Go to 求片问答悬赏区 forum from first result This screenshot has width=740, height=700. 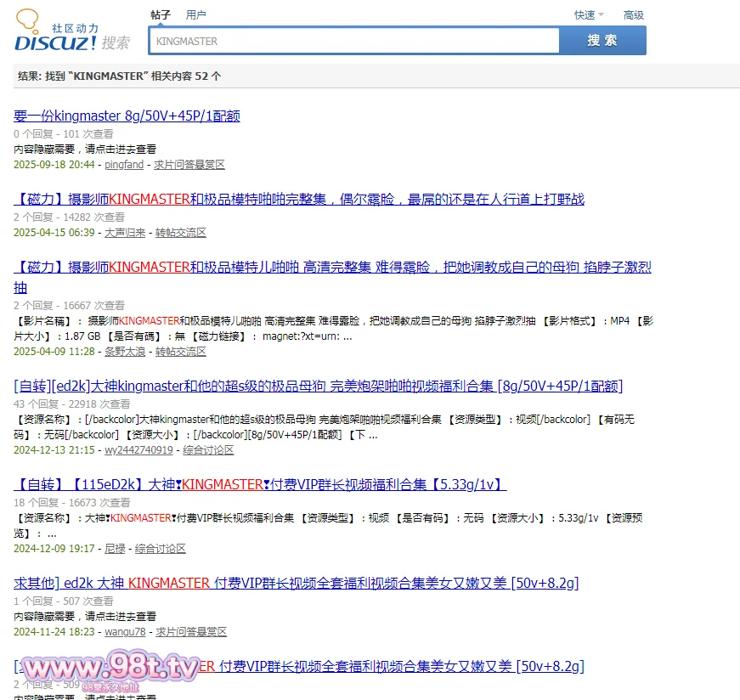point(189,164)
